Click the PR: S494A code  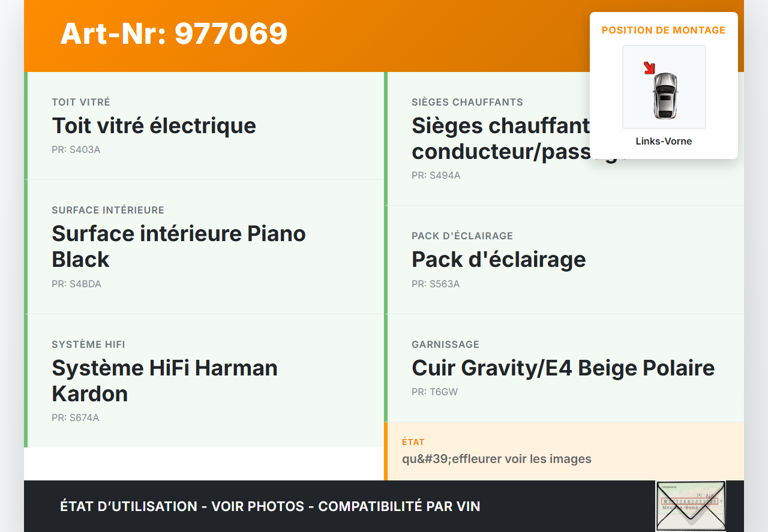[x=436, y=176]
